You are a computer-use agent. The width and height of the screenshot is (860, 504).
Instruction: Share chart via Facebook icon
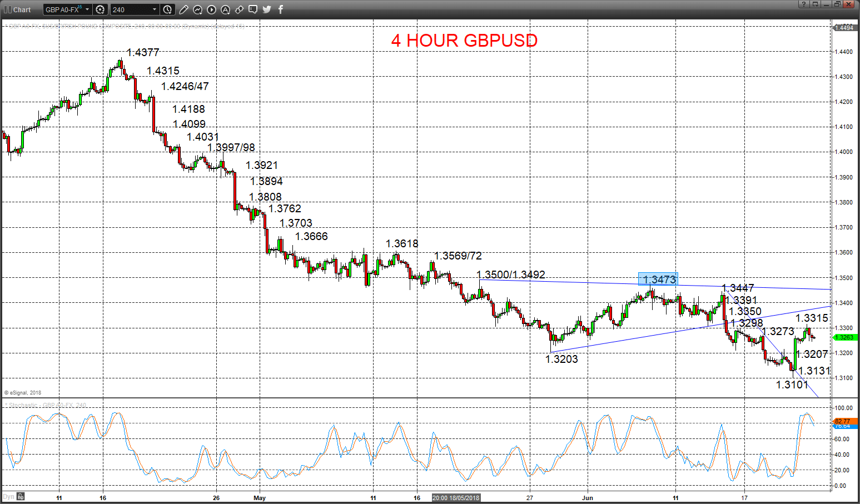point(281,9)
